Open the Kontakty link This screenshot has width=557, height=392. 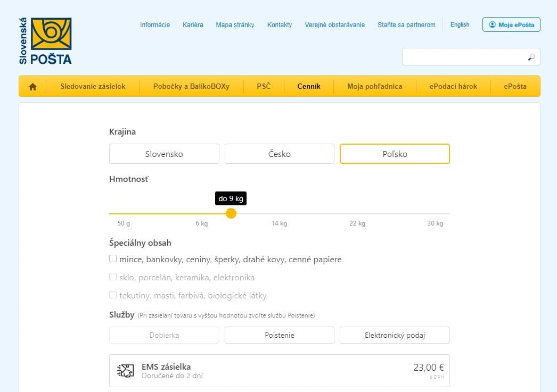[280, 25]
